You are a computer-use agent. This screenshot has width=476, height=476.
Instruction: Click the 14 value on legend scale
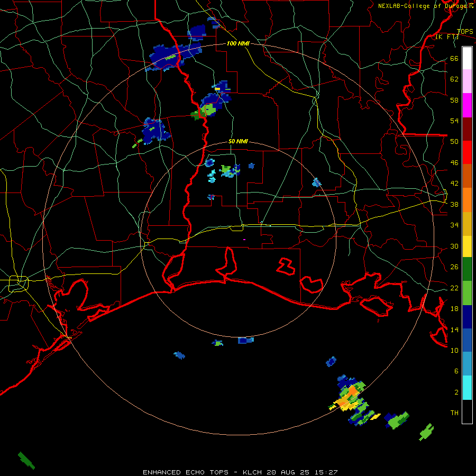click(x=454, y=329)
